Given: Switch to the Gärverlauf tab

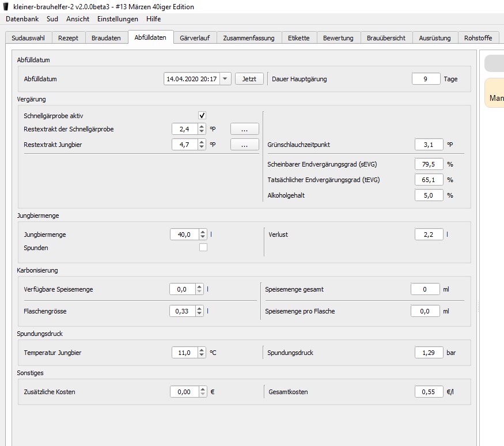Looking at the screenshot, I should tap(194, 38).
